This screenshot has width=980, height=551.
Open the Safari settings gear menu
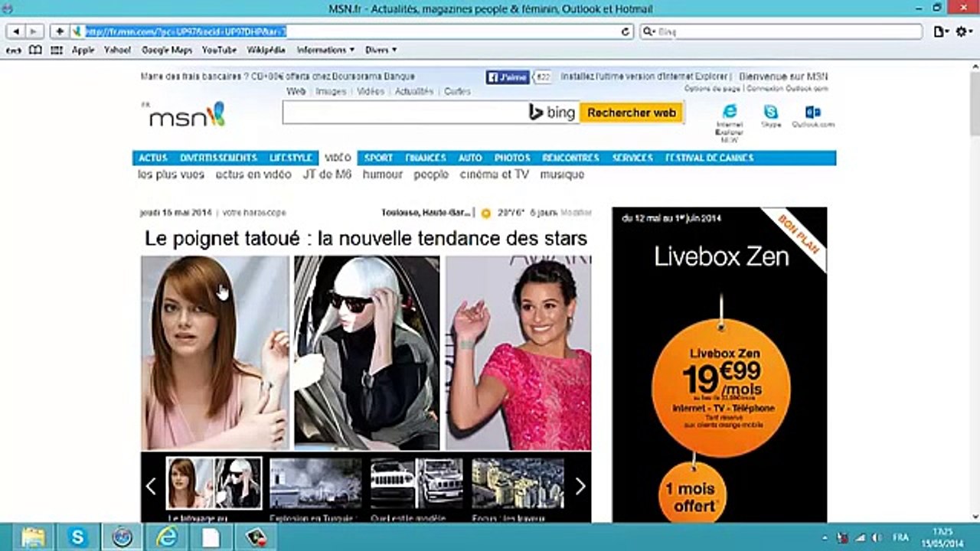[x=963, y=31]
